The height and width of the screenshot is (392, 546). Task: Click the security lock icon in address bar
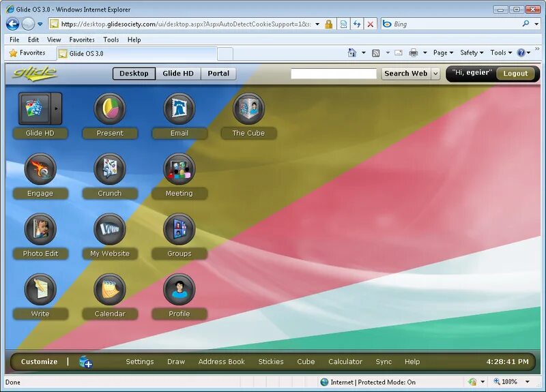tap(328, 24)
